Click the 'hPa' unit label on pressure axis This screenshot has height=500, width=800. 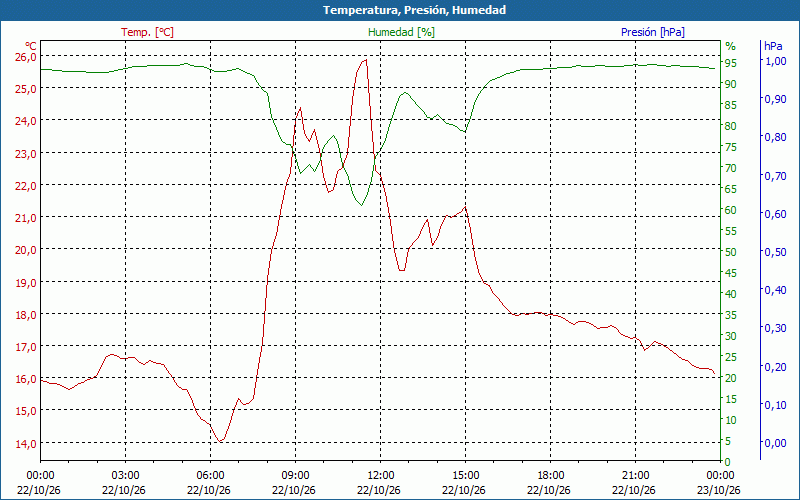(x=773, y=46)
